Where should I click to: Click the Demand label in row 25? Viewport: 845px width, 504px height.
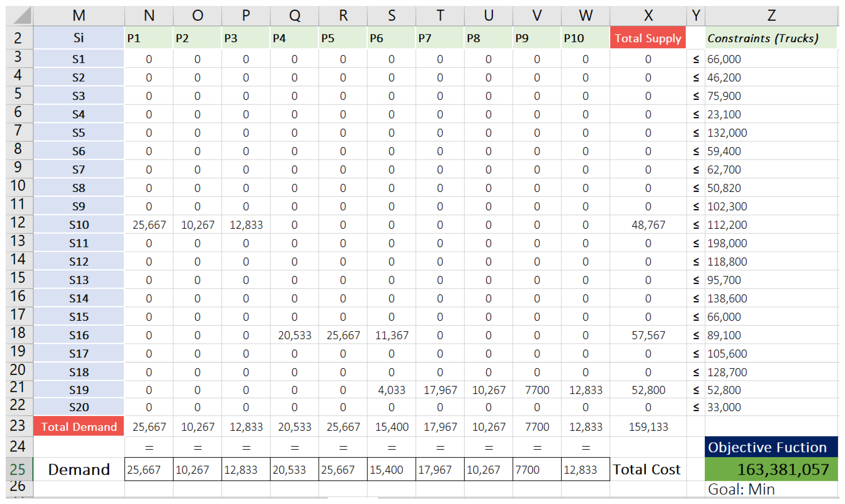[79, 469]
